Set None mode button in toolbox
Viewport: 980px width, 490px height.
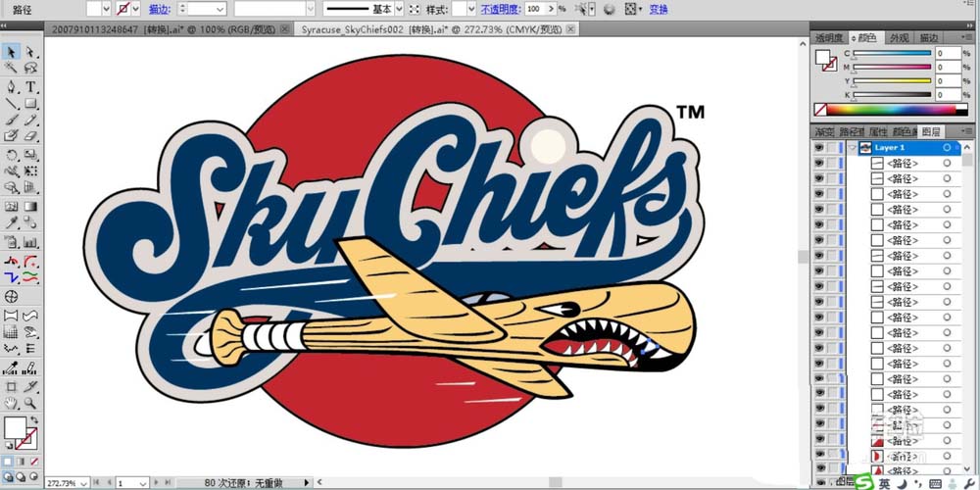(33, 462)
